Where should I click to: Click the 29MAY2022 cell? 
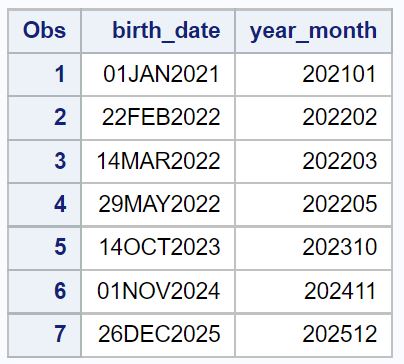158,204
